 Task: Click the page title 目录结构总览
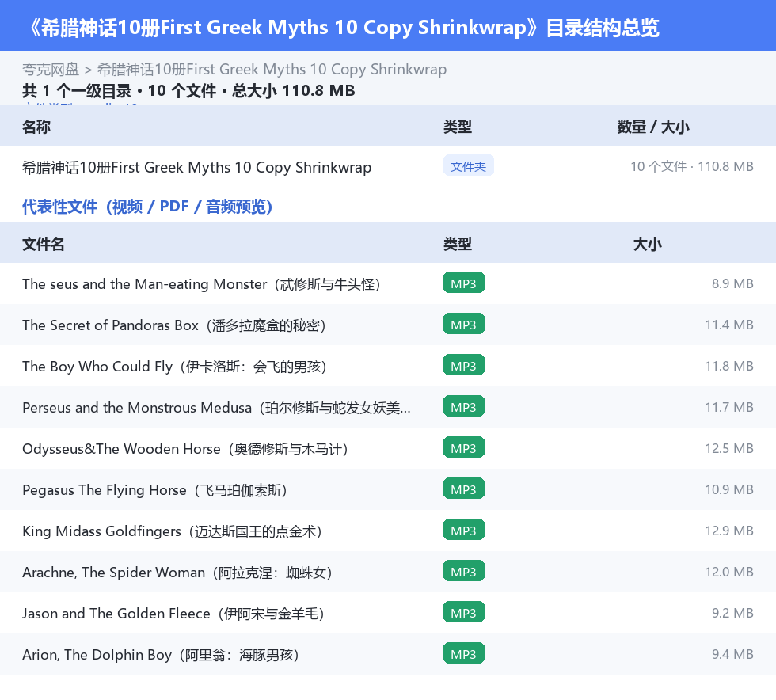(x=603, y=28)
